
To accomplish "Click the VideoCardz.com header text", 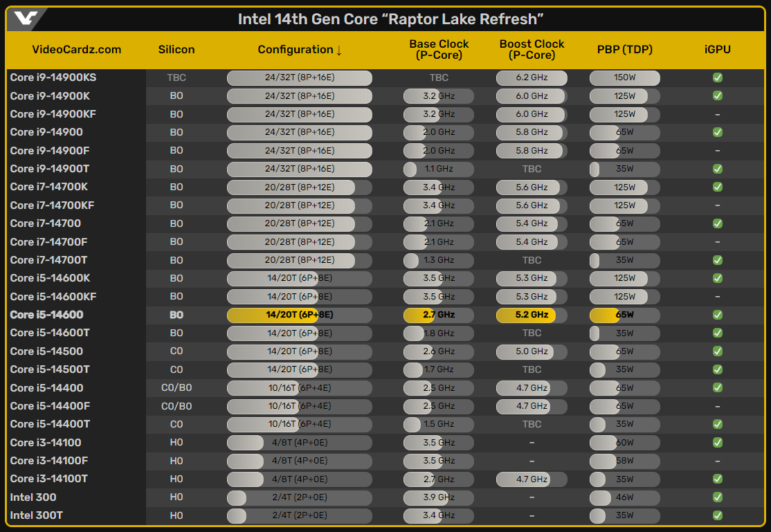I will pyautogui.click(x=77, y=50).
